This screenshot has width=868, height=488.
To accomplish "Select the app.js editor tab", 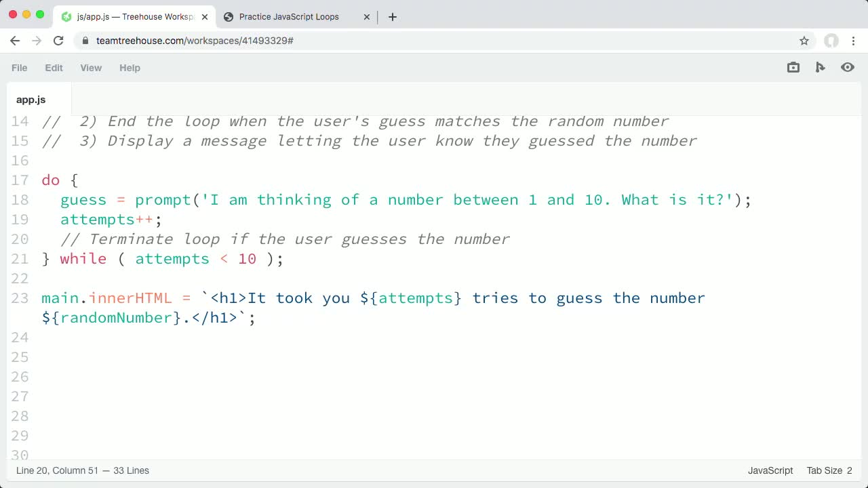I will coord(31,100).
